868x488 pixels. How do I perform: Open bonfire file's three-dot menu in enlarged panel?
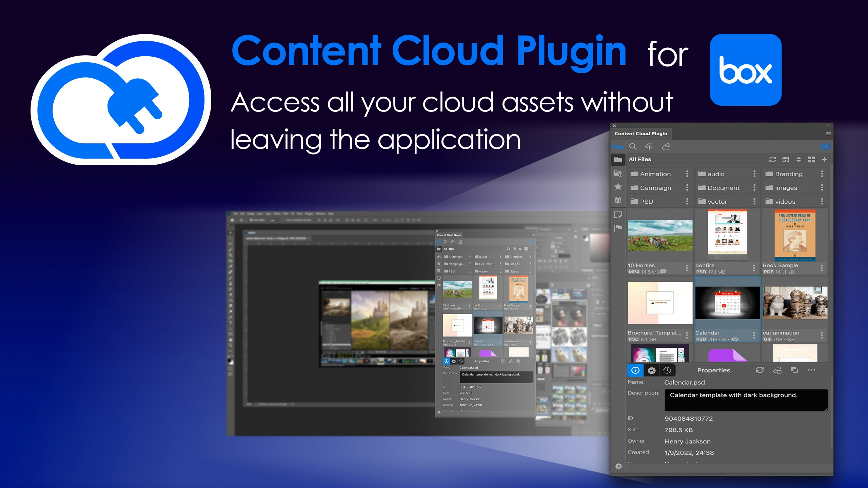(x=754, y=268)
